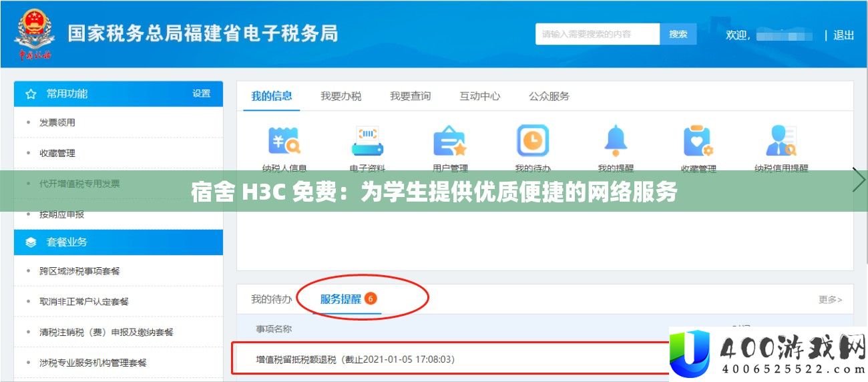The width and height of the screenshot is (868, 382).
Task: Open 收藏管理 in sidebar menu
Action: coord(57,154)
